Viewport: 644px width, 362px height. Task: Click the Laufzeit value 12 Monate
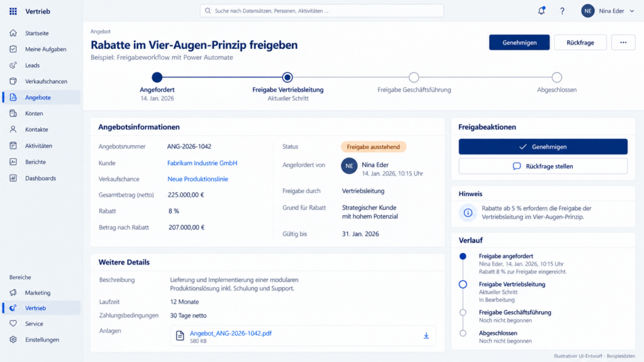pyautogui.click(x=184, y=302)
